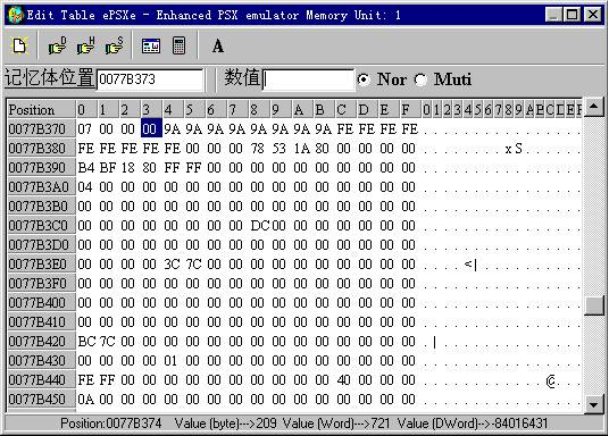Select row address 0077B420
The height and width of the screenshot is (436, 608).
pyautogui.click(x=41, y=341)
